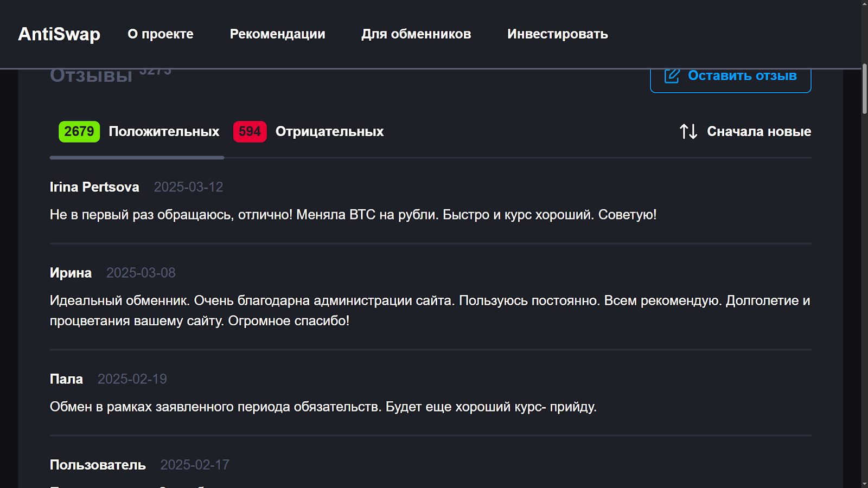
Task: Open the Инвестировать link
Action: [558, 34]
